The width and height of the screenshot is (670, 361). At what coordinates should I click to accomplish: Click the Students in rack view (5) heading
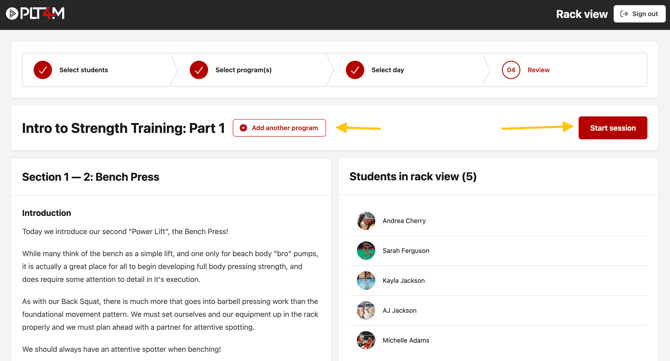click(413, 176)
